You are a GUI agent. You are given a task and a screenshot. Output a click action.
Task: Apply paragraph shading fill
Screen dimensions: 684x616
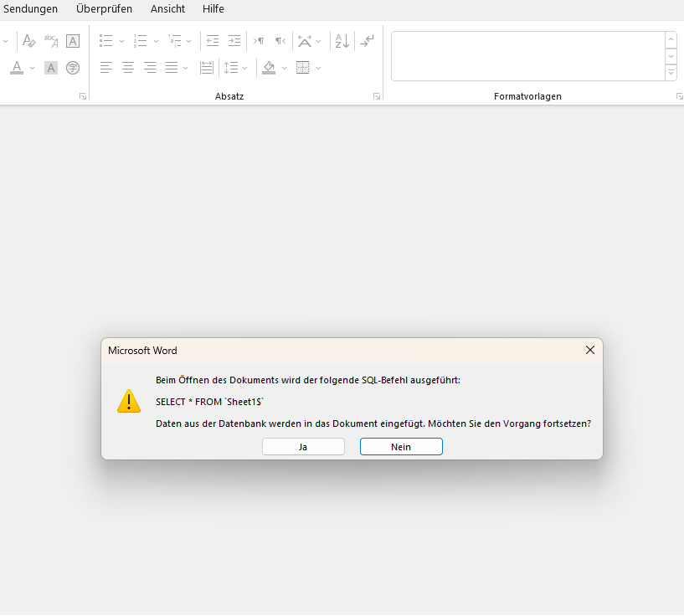point(269,68)
